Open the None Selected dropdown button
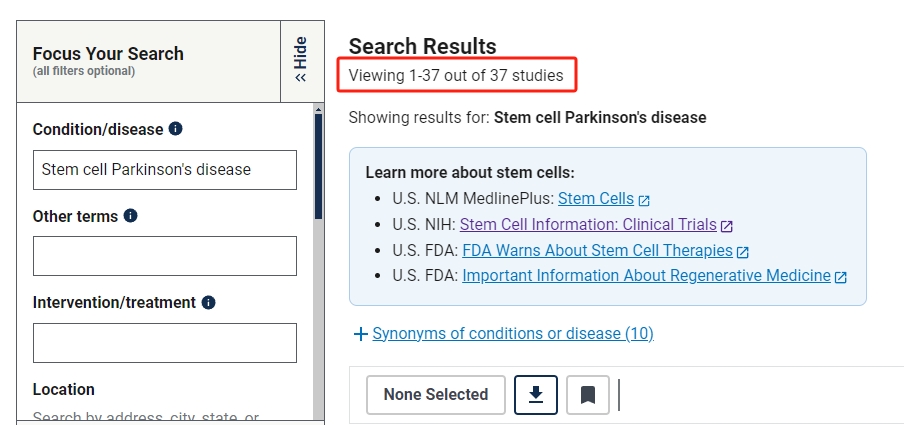 435,395
